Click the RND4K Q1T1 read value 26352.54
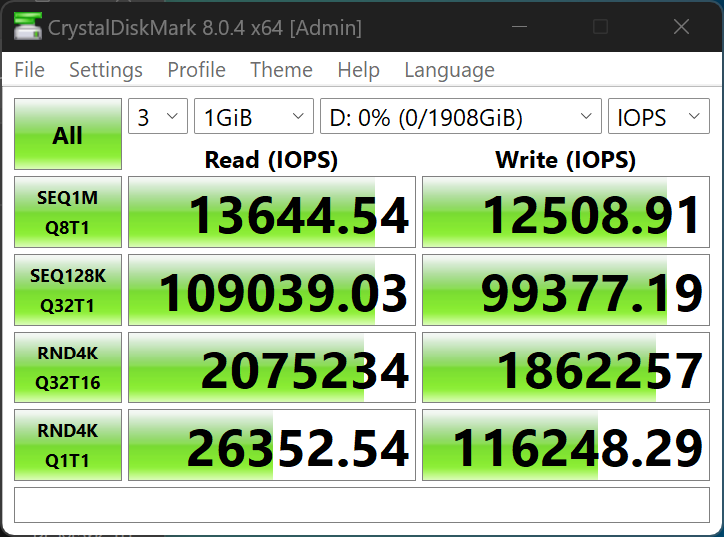The image size is (724, 537). pyautogui.click(x=272, y=445)
